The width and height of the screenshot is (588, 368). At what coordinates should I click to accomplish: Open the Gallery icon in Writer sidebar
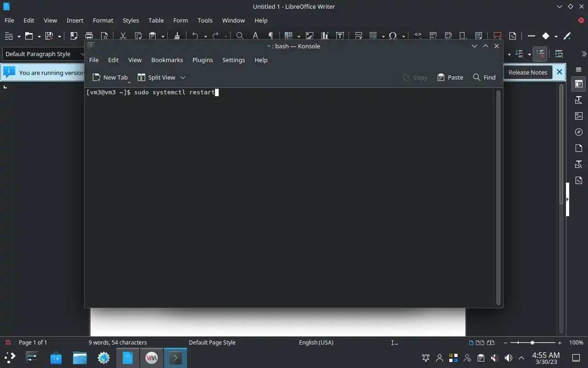click(579, 116)
